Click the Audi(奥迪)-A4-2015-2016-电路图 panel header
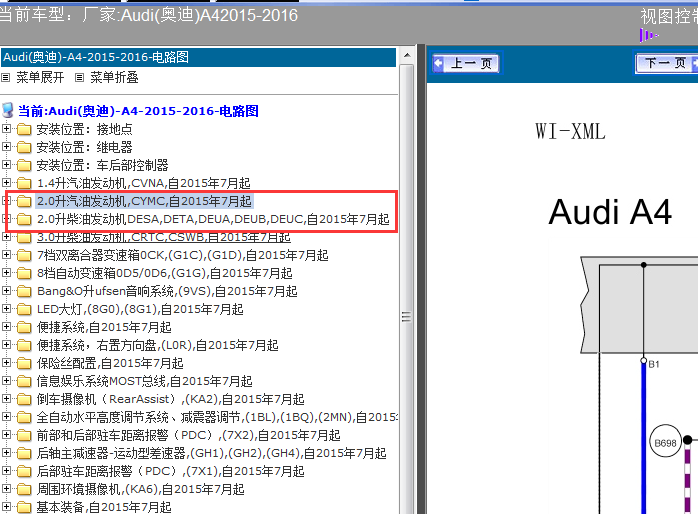 pos(199,57)
